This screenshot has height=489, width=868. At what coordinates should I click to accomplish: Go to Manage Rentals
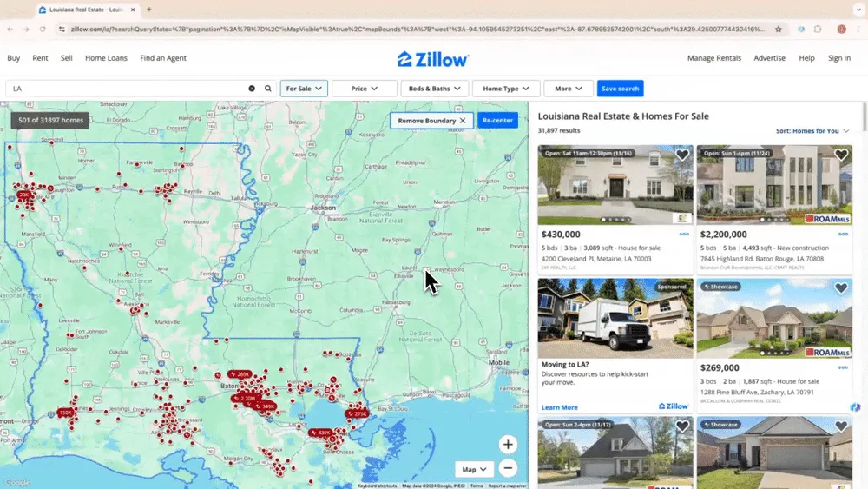[714, 58]
